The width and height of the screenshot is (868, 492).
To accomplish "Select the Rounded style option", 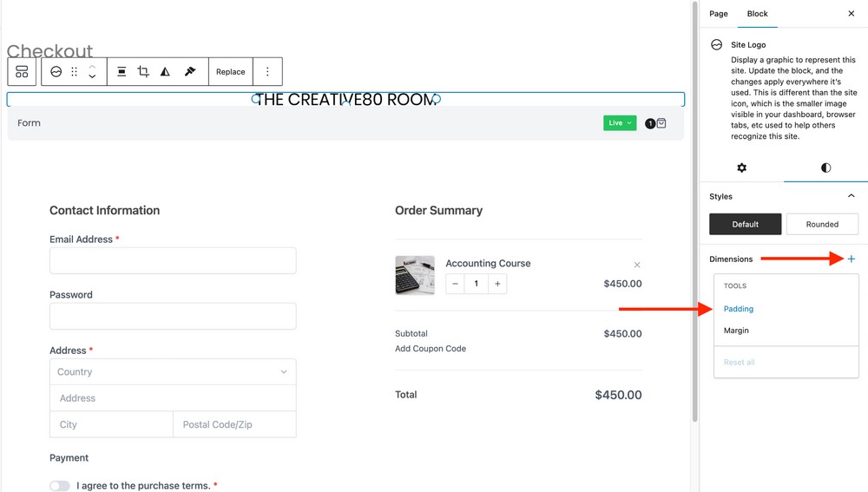I will pos(821,224).
